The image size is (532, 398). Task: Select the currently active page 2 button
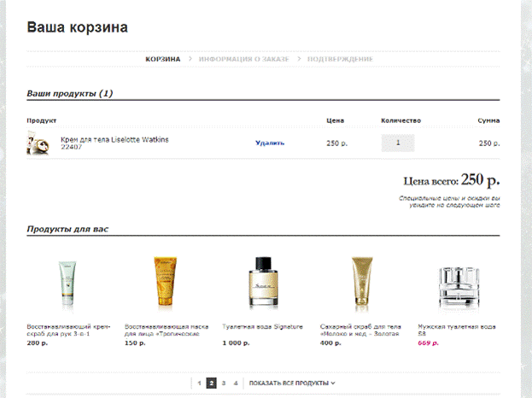[x=212, y=383]
